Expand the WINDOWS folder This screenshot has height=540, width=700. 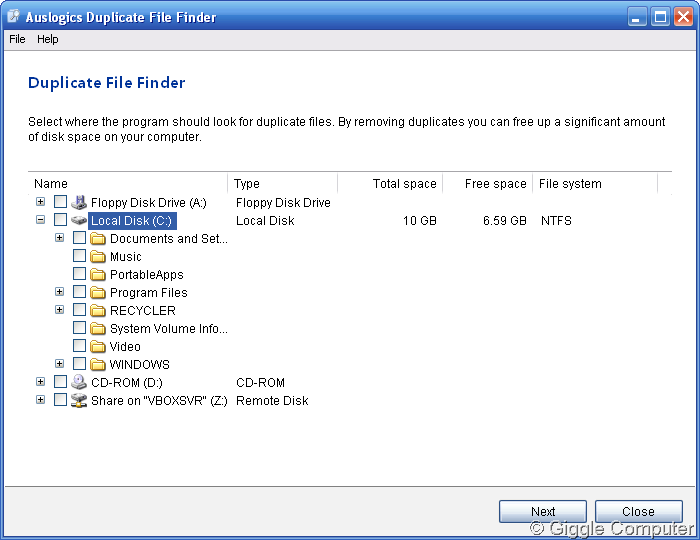(x=59, y=364)
